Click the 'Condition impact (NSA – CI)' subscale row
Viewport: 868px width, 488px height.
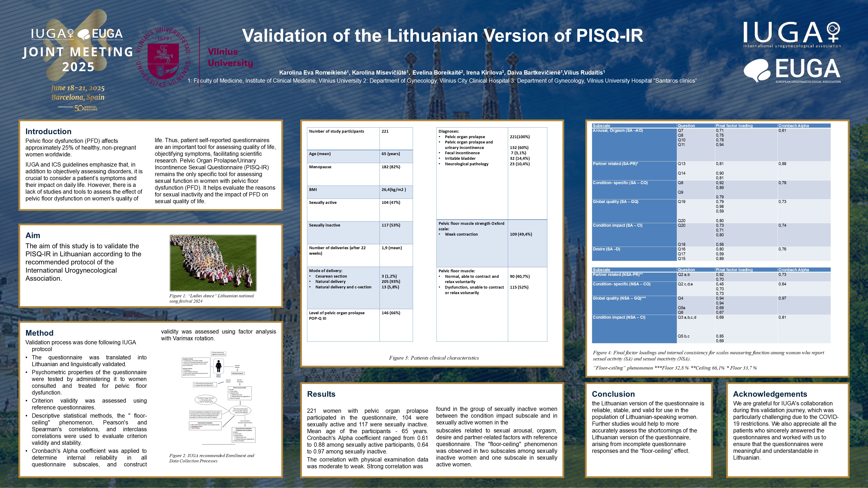[x=711, y=329]
